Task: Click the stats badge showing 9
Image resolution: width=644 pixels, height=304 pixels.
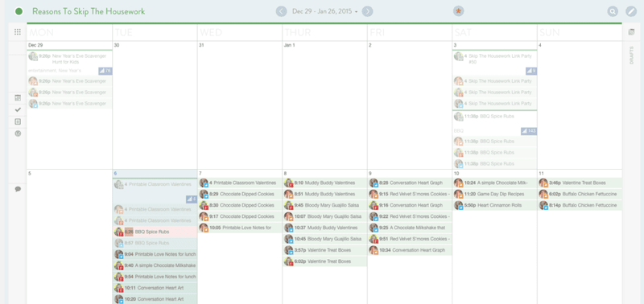Action: [x=531, y=71]
